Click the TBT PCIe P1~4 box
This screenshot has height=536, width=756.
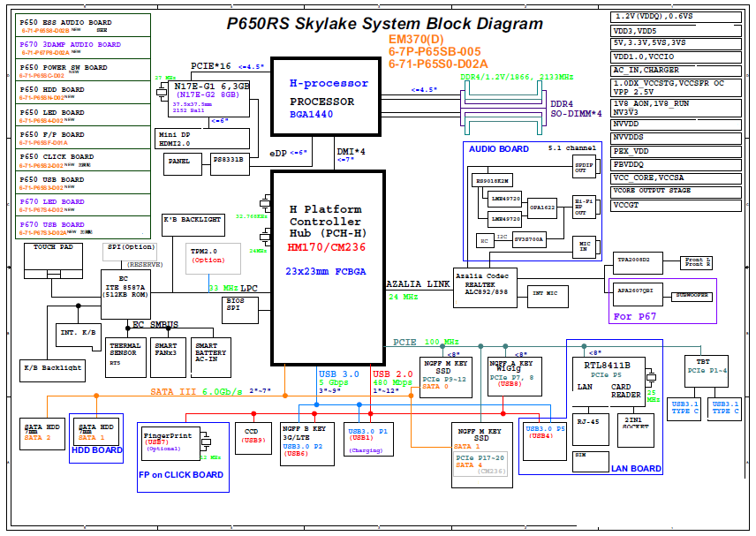(706, 366)
